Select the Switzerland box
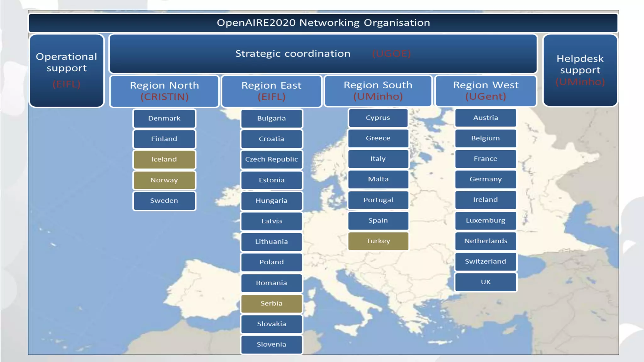The image size is (644, 362). [486, 261]
